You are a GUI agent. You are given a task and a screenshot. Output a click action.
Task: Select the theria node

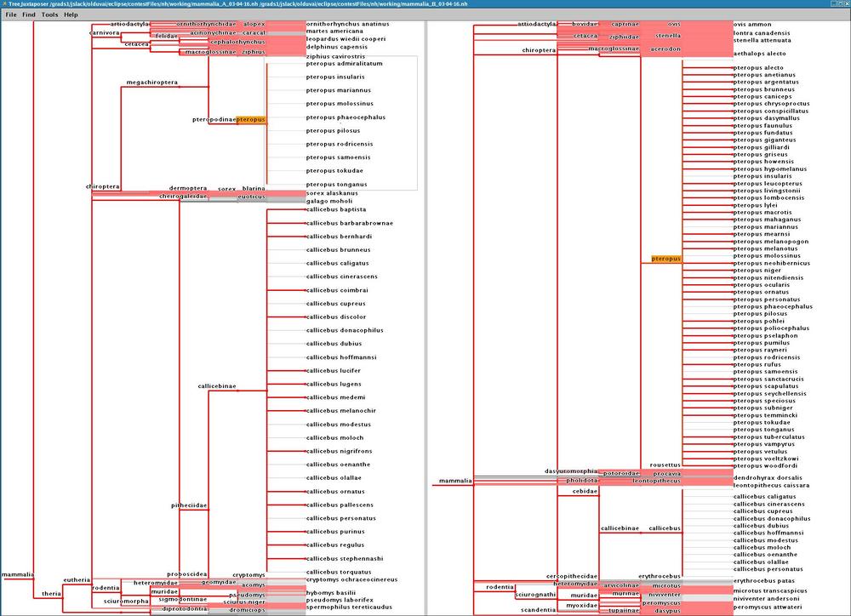(x=52, y=594)
